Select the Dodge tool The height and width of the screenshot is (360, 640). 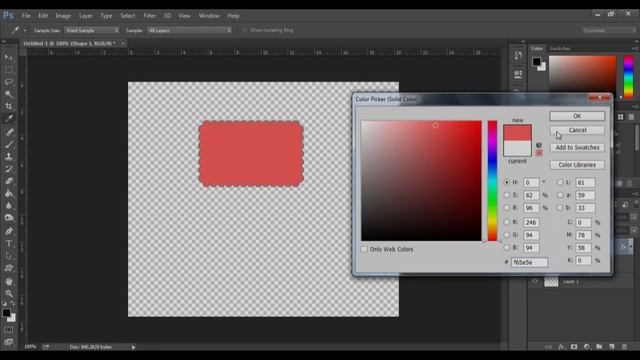9,218
